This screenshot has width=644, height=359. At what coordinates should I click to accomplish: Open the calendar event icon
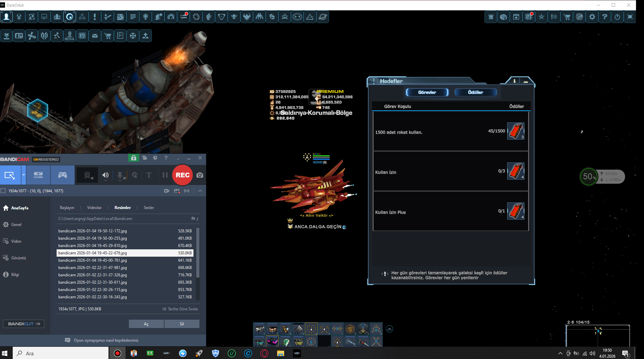(516, 17)
